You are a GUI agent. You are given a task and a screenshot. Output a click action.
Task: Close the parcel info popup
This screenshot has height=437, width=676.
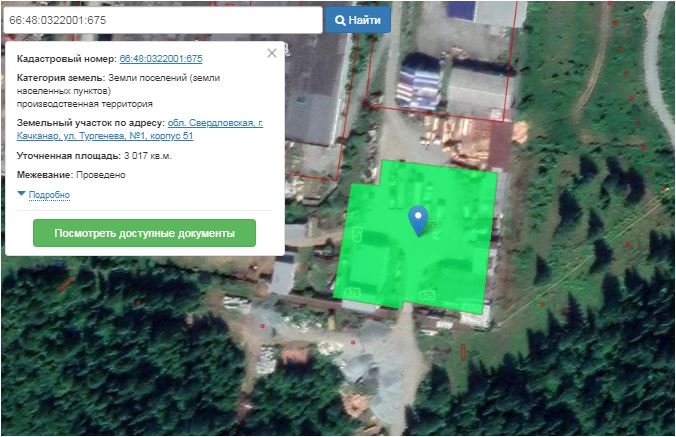pyautogui.click(x=272, y=53)
